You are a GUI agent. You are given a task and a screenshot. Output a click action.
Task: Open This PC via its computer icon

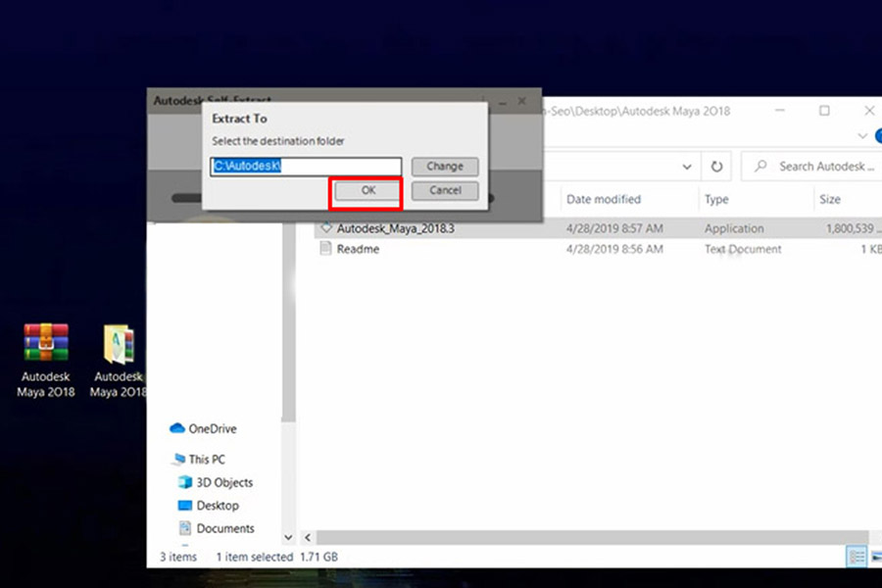coord(179,460)
